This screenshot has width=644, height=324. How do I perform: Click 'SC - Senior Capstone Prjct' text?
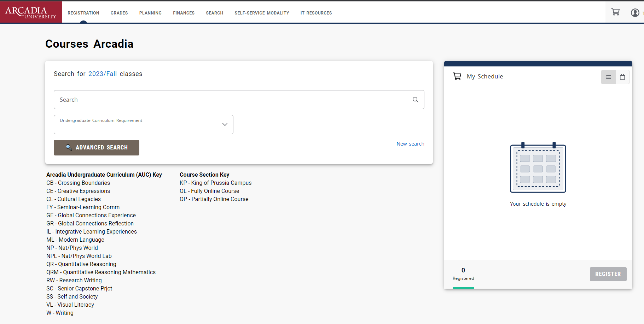[79, 288]
